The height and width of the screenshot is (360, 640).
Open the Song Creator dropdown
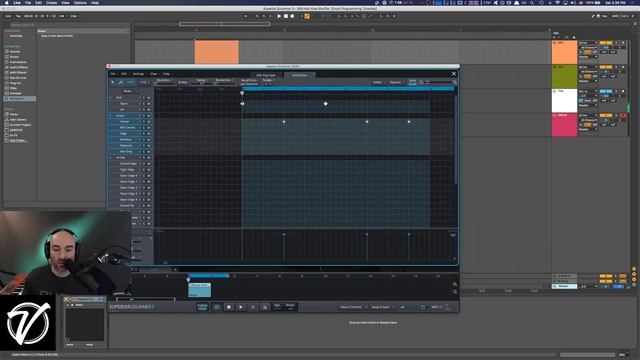tap(382, 307)
